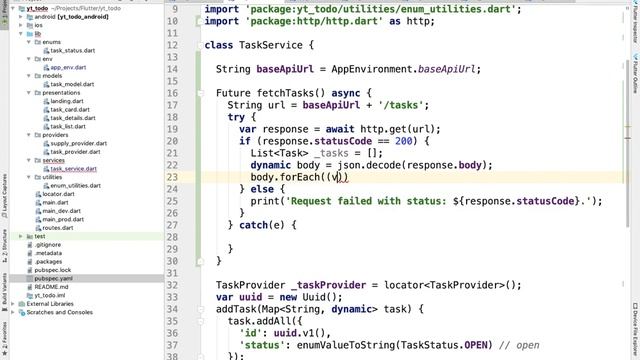Open the Layout Captures tool window tab
This screenshot has height=360, width=640.
(x=4, y=195)
